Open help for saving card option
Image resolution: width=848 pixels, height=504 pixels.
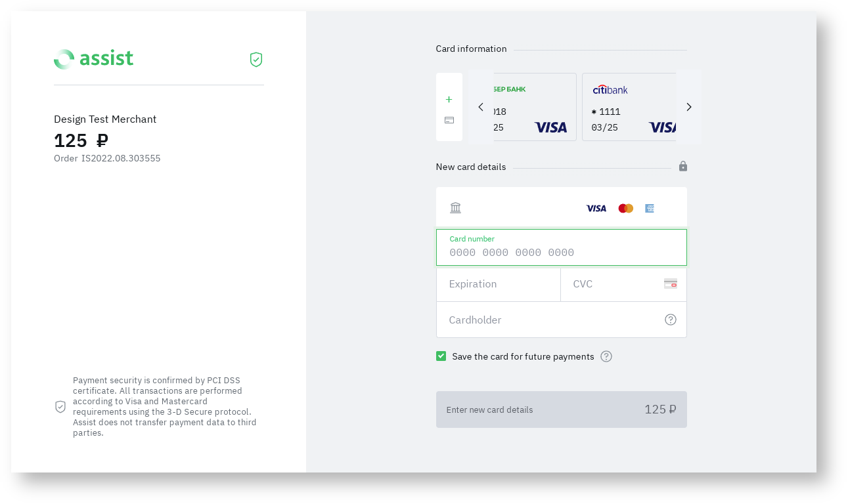(606, 356)
